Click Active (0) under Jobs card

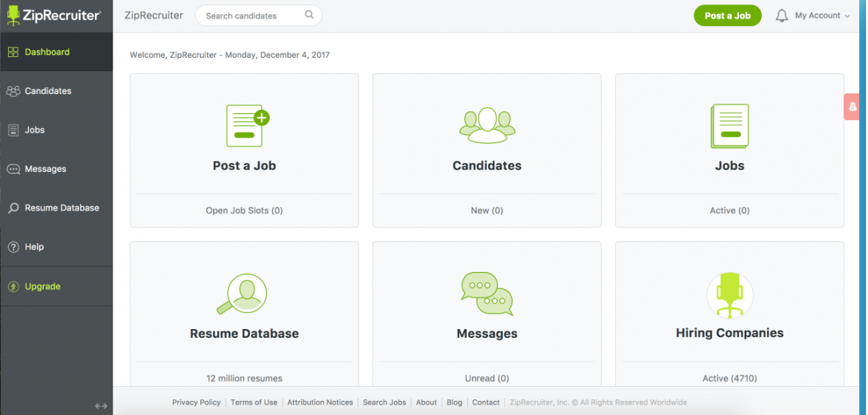(x=729, y=210)
